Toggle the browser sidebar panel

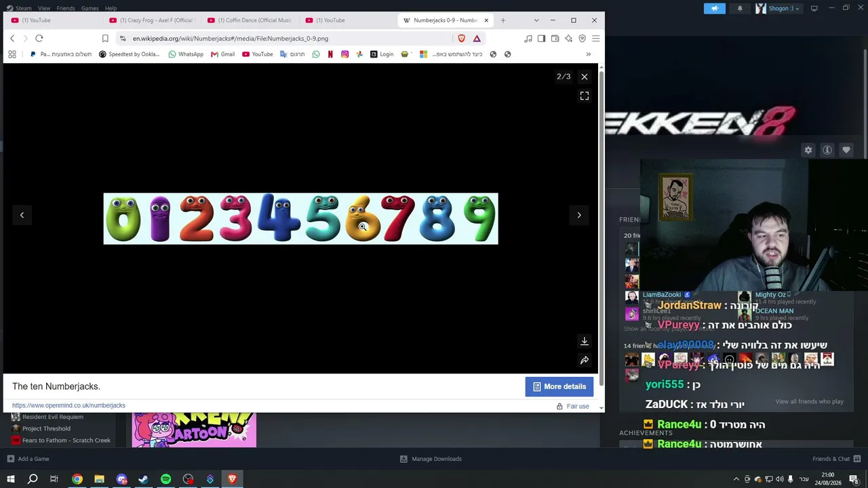pyautogui.click(x=541, y=39)
